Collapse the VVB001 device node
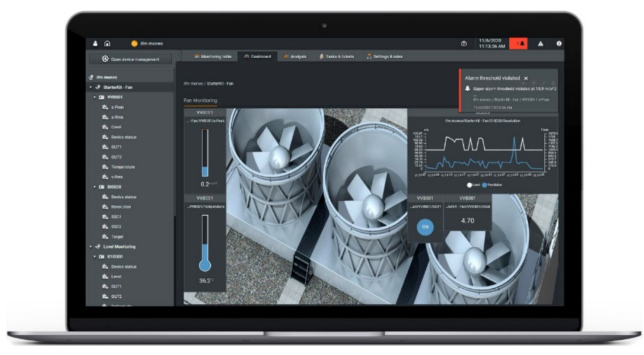 (95, 97)
